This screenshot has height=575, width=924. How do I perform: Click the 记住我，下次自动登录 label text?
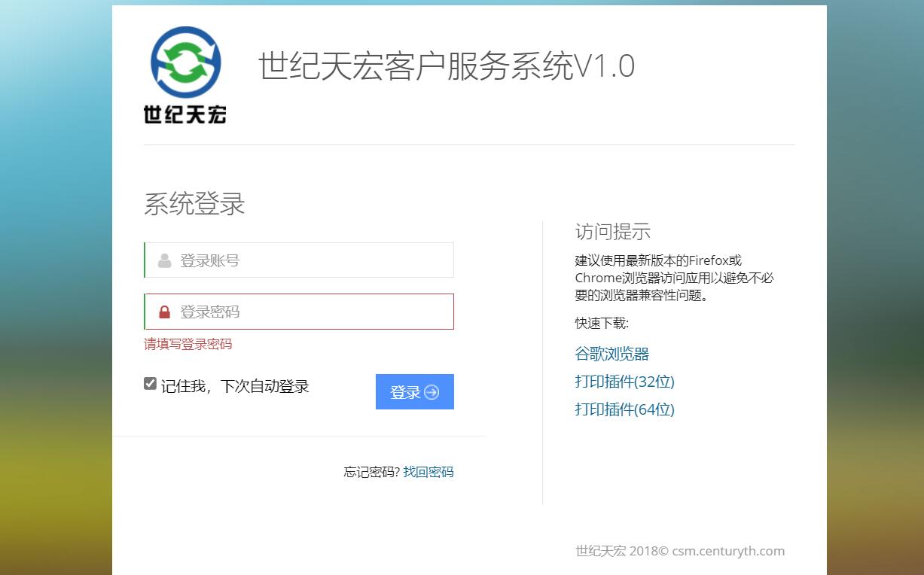point(235,387)
